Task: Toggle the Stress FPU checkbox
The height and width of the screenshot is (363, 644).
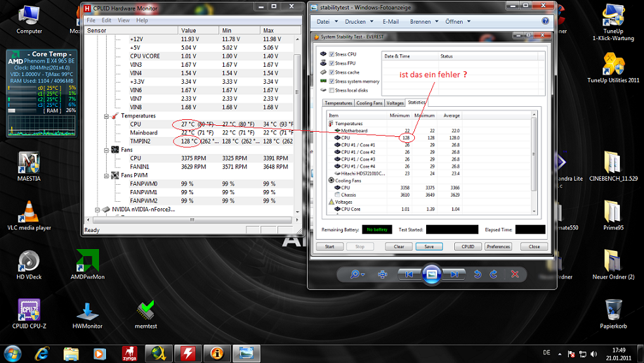Action: (x=331, y=64)
